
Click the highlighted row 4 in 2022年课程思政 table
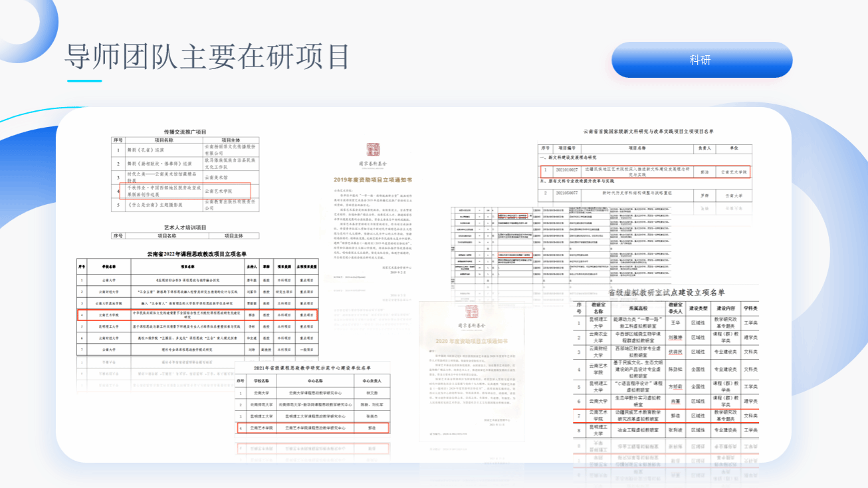(x=197, y=316)
